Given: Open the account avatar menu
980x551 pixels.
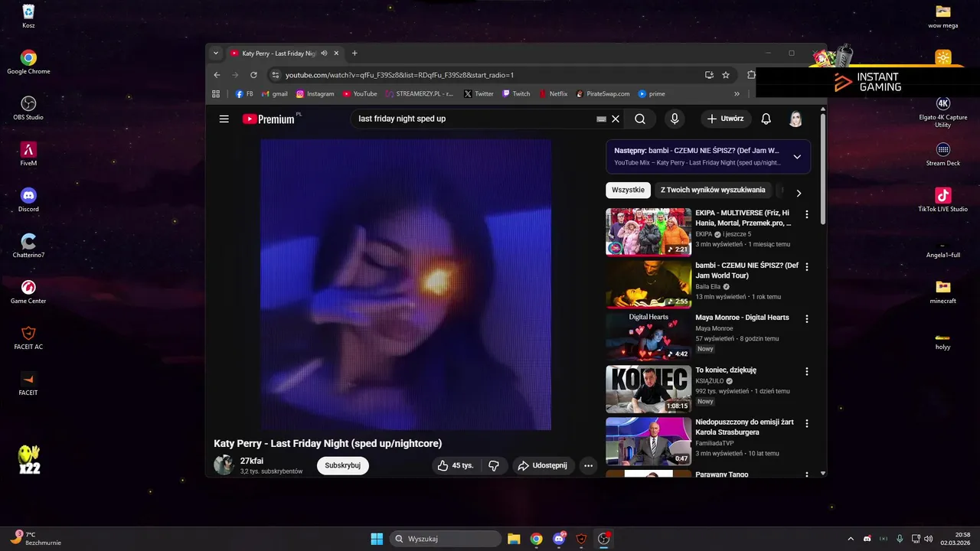Looking at the screenshot, I should tap(795, 119).
